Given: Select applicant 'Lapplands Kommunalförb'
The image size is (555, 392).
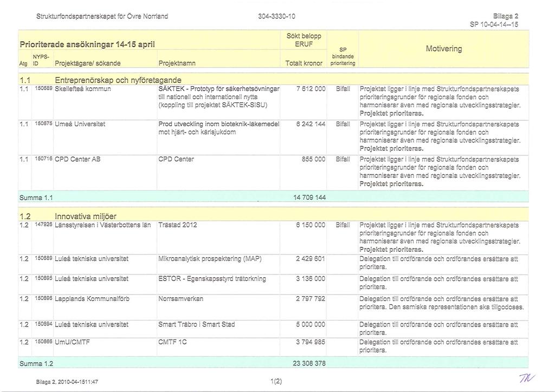Looking at the screenshot, I should click(x=92, y=299).
